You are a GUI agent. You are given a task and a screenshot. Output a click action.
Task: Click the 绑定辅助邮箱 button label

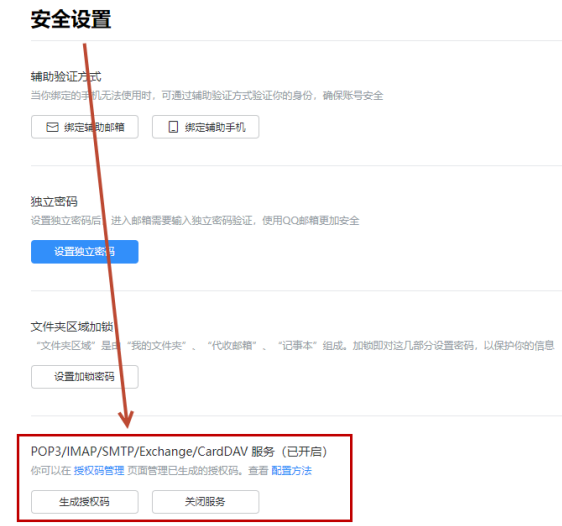click(x=94, y=127)
